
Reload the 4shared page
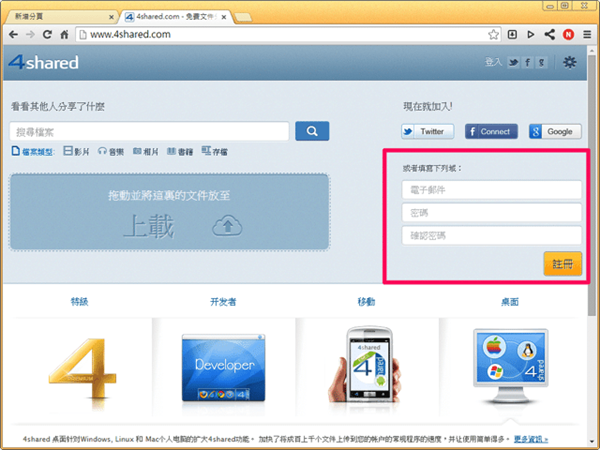[47, 34]
